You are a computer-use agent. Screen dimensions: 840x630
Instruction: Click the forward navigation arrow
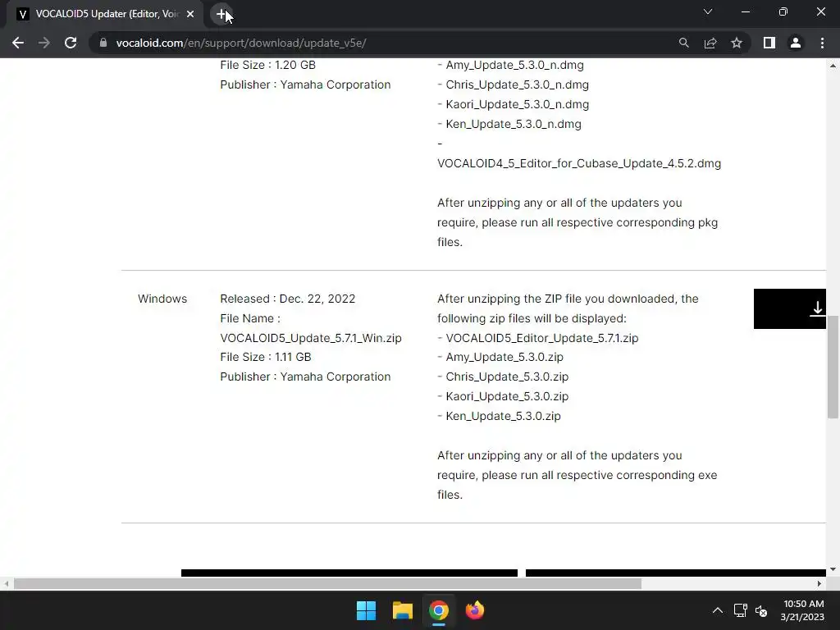(44, 43)
